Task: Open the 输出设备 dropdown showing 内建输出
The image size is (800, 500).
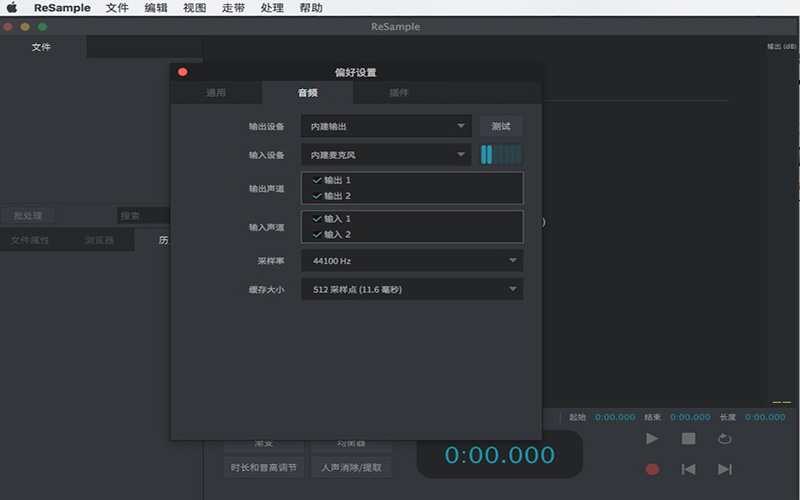Action: pos(386,126)
